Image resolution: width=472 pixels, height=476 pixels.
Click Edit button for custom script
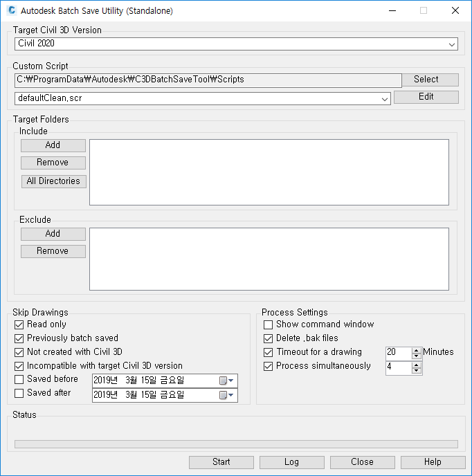(x=426, y=97)
